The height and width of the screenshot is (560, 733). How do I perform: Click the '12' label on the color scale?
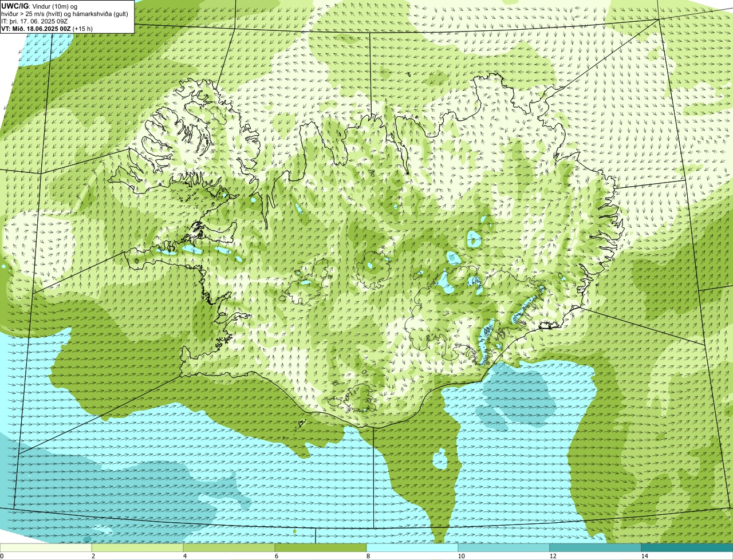(x=553, y=556)
